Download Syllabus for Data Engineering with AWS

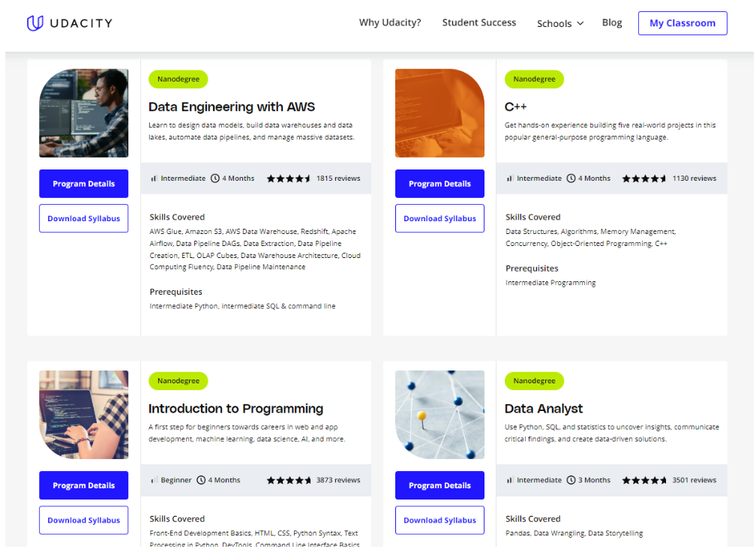tap(83, 218)
